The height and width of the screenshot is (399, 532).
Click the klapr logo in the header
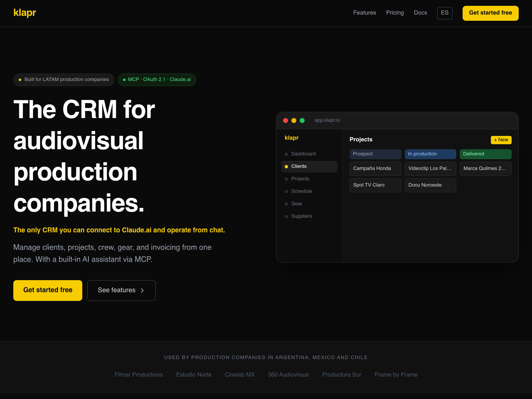[25, 13]
